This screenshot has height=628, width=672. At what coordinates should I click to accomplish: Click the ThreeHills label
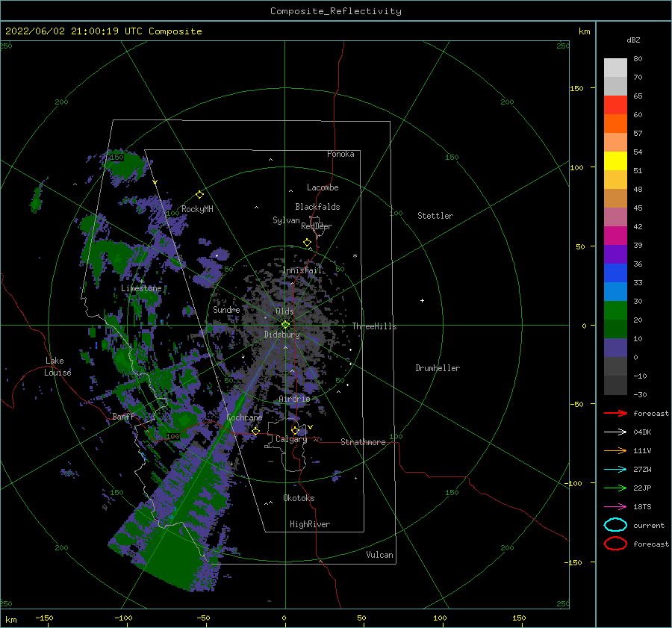pos(374,326)
